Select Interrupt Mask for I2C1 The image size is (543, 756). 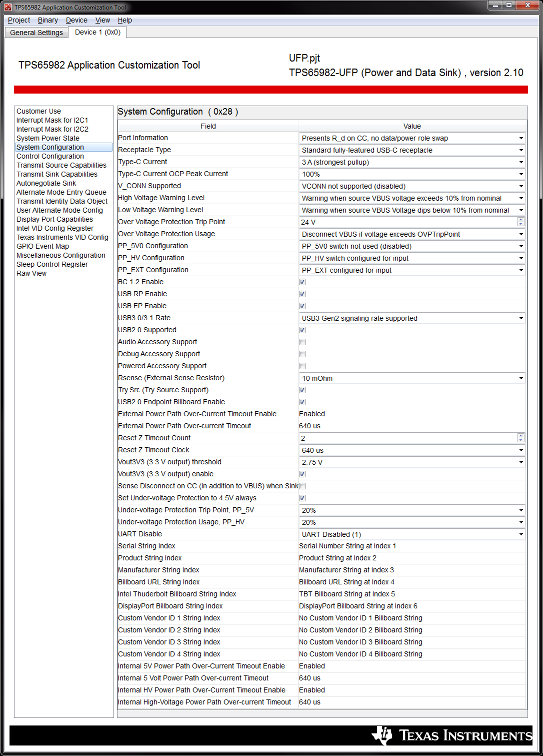[x=52, y=120]
